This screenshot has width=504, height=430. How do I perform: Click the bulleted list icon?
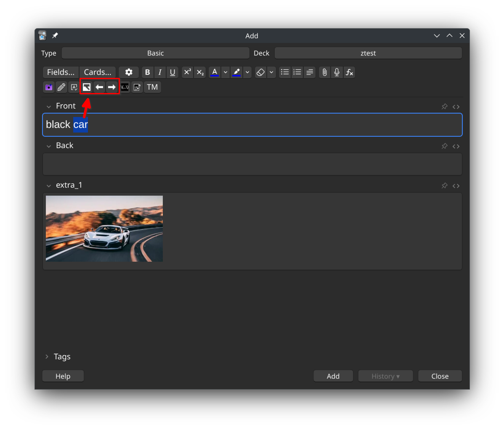285,72
